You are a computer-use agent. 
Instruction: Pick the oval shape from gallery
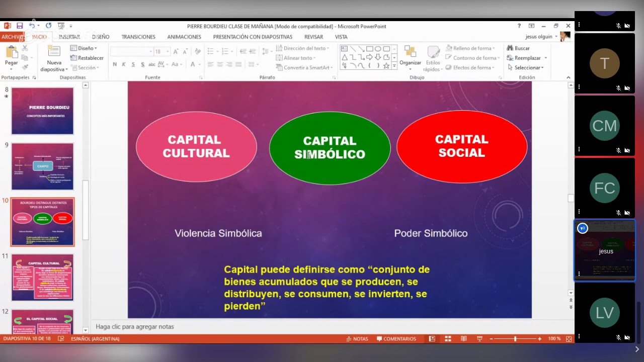click(378, 49)
